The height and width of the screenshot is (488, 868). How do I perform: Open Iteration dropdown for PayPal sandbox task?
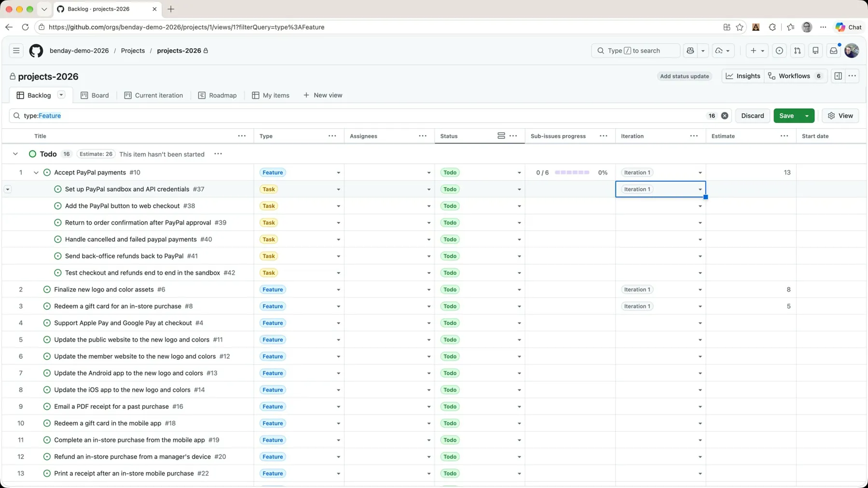[700, 190]
